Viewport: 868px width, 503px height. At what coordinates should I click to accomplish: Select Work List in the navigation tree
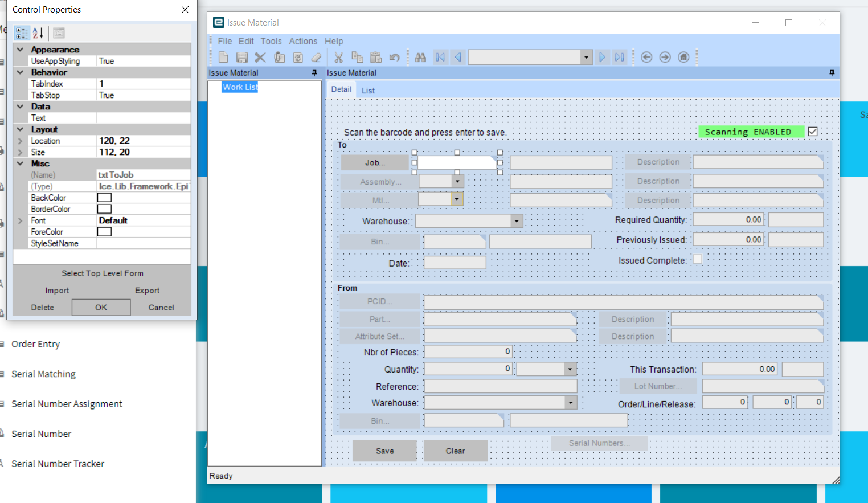pyautogui.click(x=240, y=87)
